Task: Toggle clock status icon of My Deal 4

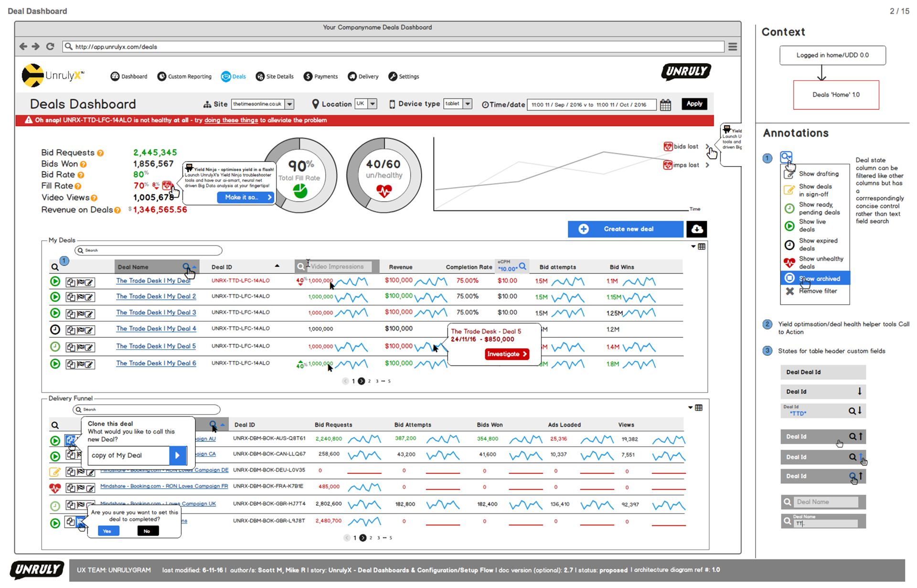Action: tap(55, 330)
